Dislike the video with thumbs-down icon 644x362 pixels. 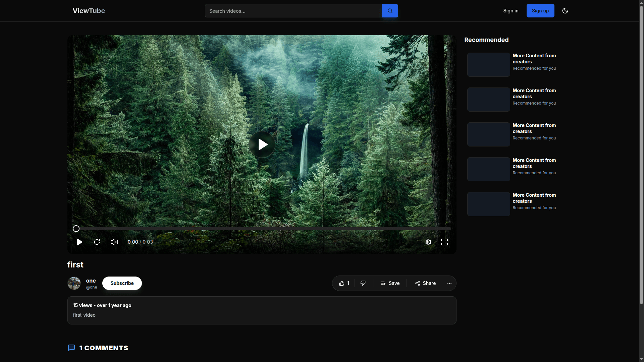pyautogui.click(x=363, y=283)
